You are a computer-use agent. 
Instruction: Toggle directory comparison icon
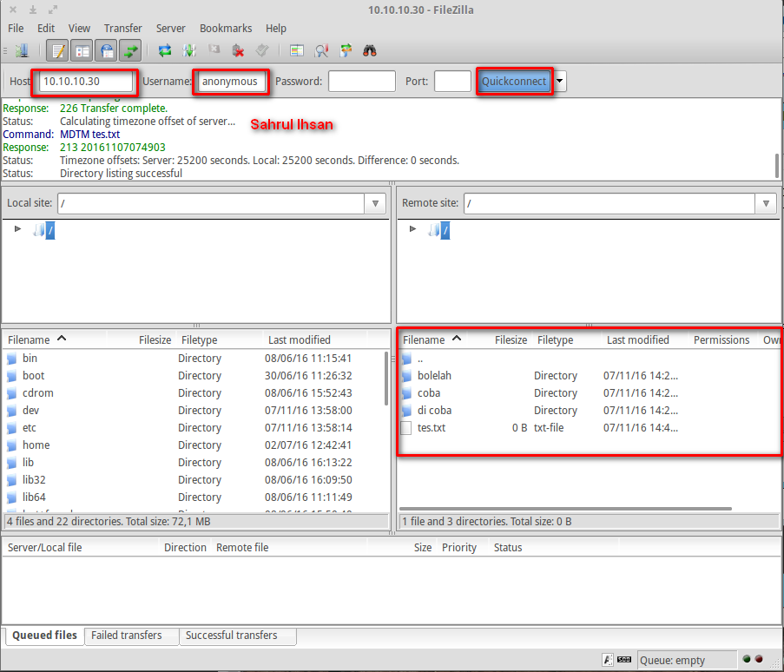(x=321, y=50)
